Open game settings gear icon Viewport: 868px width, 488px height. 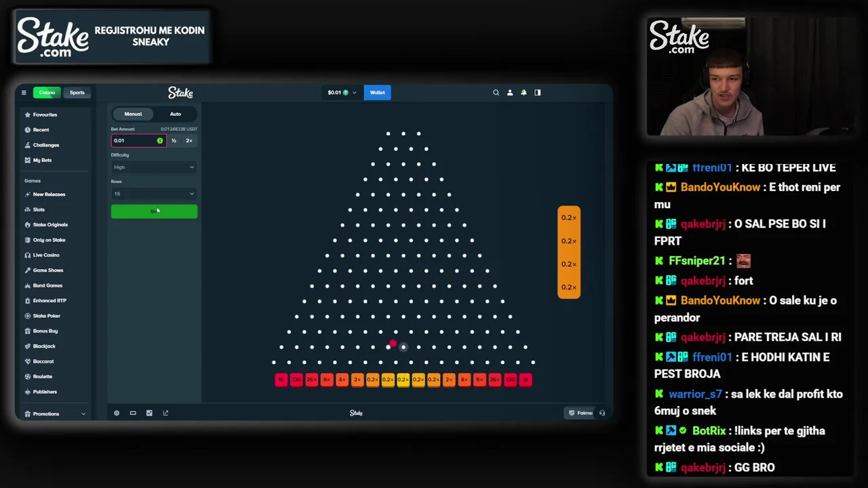pyautogui.click(x=117, y=413)
